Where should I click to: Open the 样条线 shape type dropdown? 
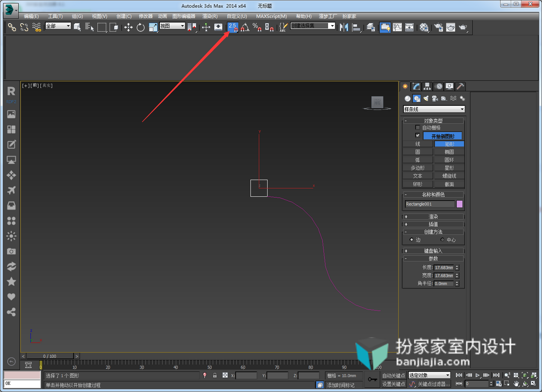(x=434, y=109)
